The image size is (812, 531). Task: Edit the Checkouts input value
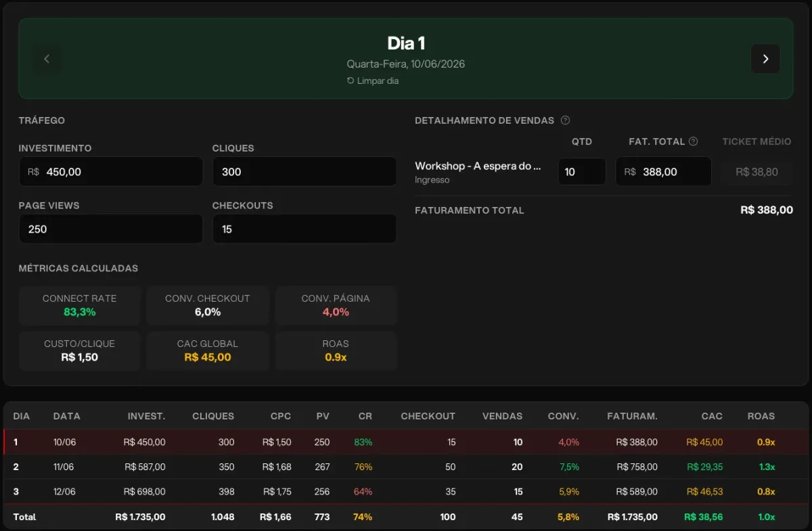(x=304, y=229)
